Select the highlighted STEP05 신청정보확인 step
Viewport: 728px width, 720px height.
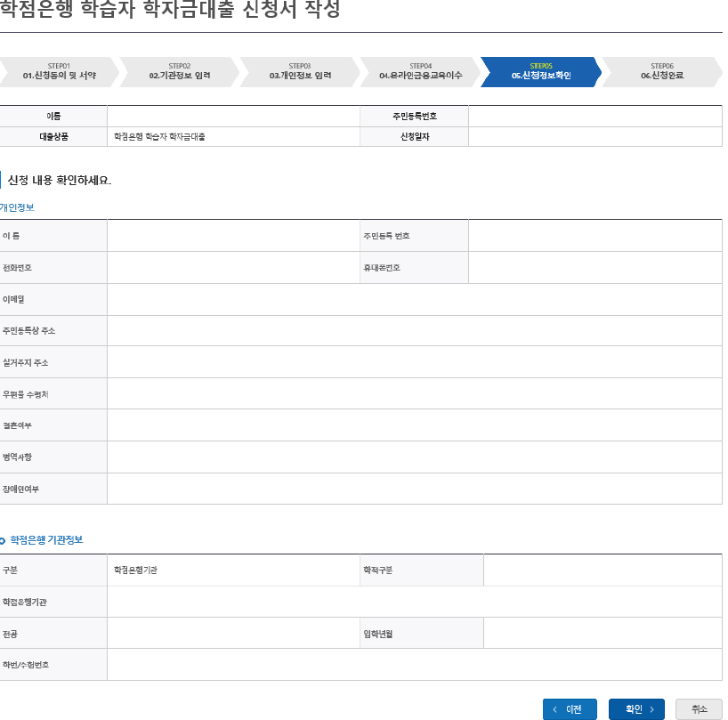coord(545,74)
